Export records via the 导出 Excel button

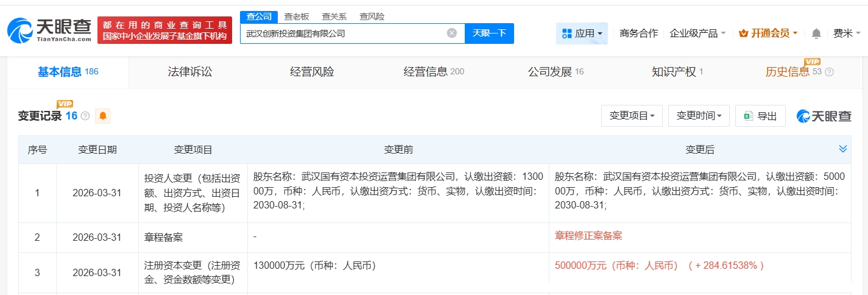[760, 116]
